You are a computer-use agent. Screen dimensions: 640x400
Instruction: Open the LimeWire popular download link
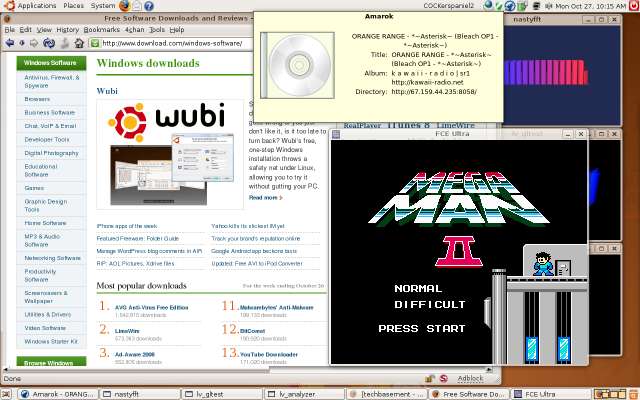pyautogui.click(x=127, y=331)
